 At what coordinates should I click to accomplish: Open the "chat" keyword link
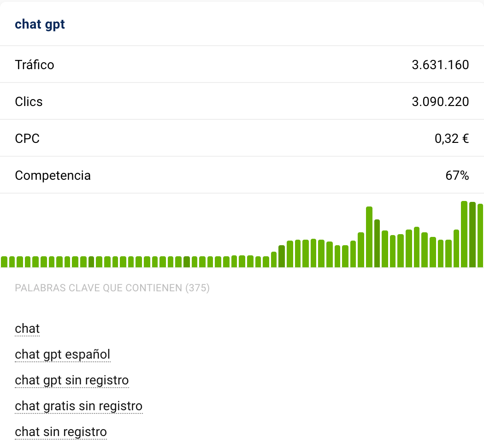[27, 329]
